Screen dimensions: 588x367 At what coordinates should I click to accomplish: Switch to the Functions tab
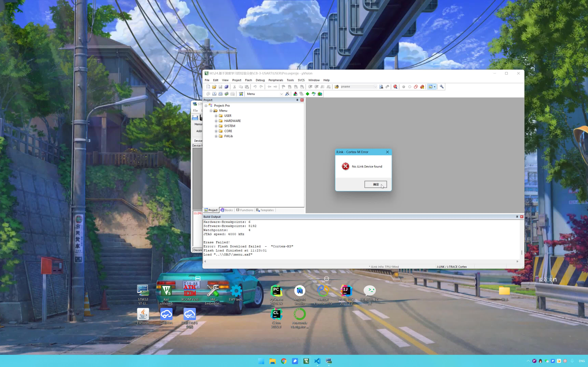[x=245, y=210]
